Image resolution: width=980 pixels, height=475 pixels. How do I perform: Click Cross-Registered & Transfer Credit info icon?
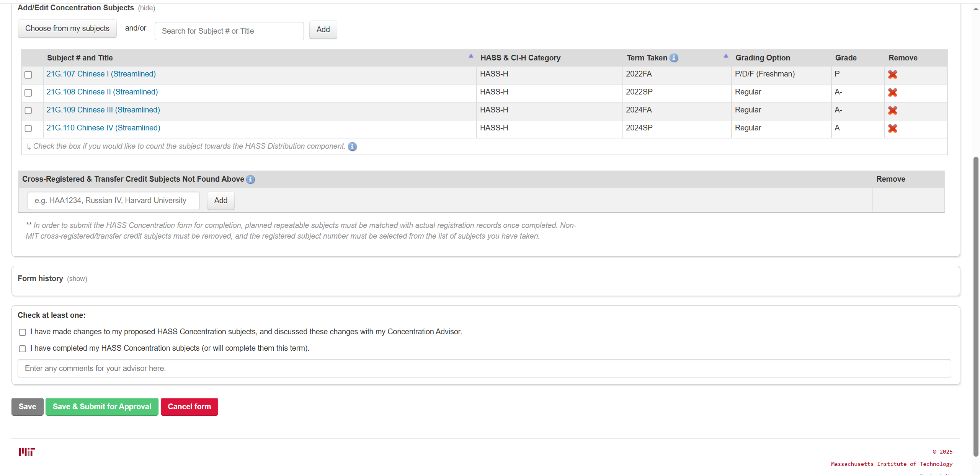click(x=250, y=179)
